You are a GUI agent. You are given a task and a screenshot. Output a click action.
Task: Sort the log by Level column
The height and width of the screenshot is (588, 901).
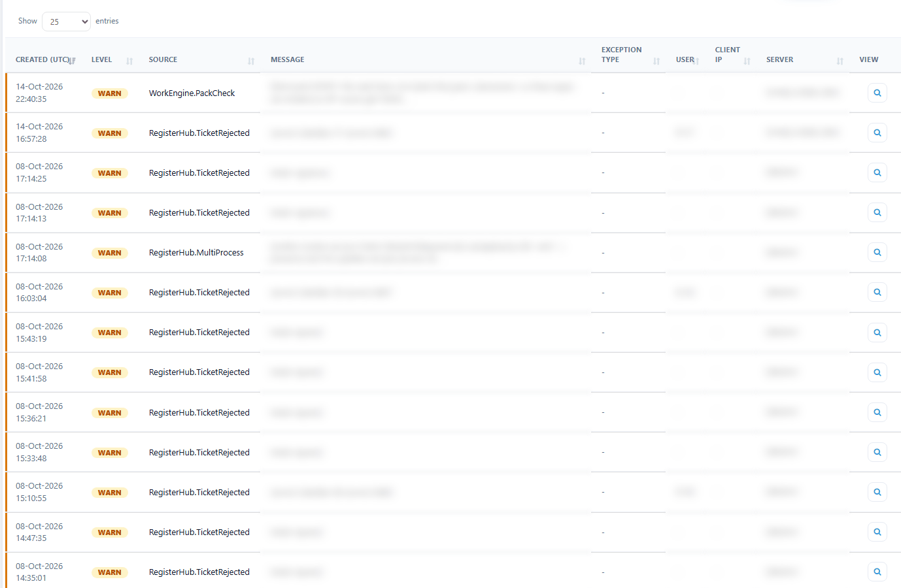[x=112, y=59]
